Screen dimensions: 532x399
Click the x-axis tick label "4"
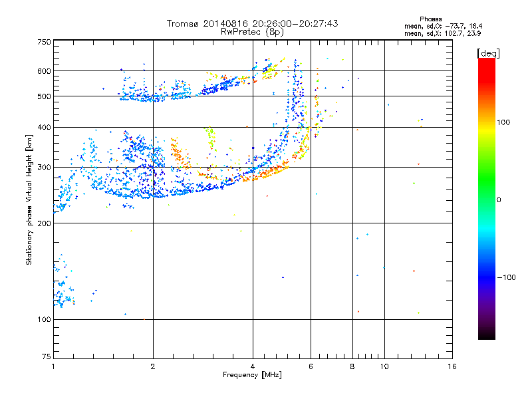[253, 366]
